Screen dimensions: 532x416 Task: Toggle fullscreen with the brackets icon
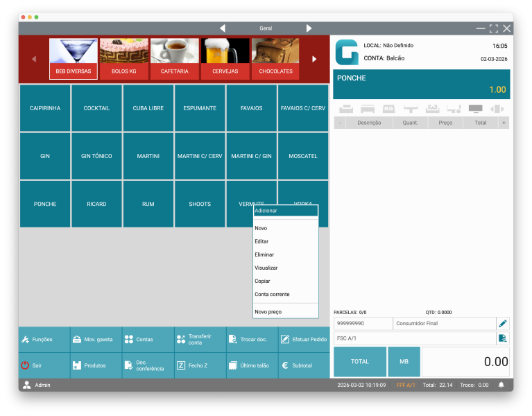click(x=494, y=28)
